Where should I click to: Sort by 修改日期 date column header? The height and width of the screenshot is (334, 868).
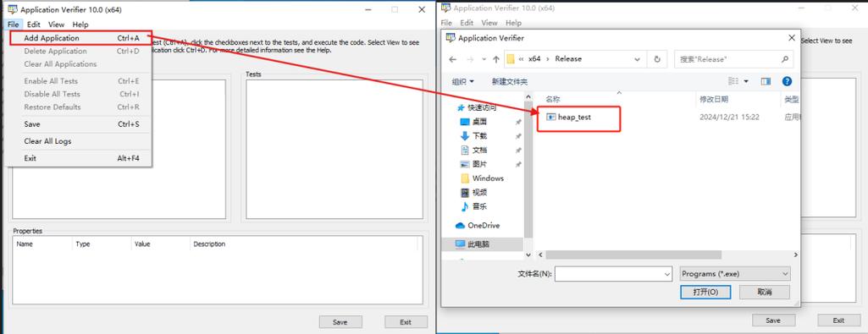click(x=714, y=100)
